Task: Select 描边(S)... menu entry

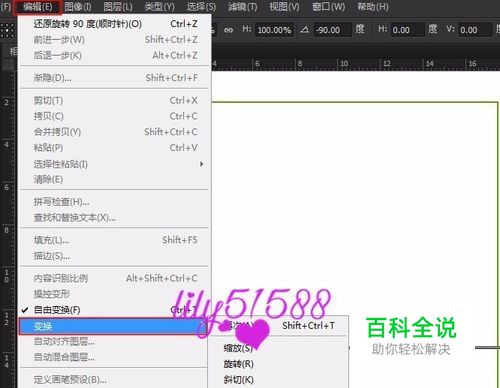Action: coord(115,256)
